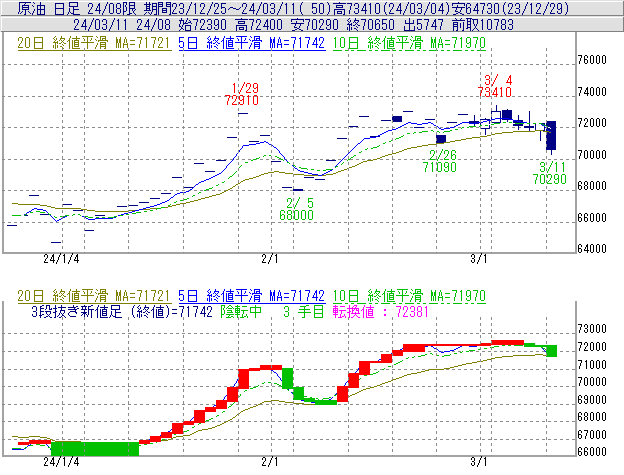Click the dark candlestick body at 2/26
The height and width of the screenshot is (475, 624).
(441, 139)
